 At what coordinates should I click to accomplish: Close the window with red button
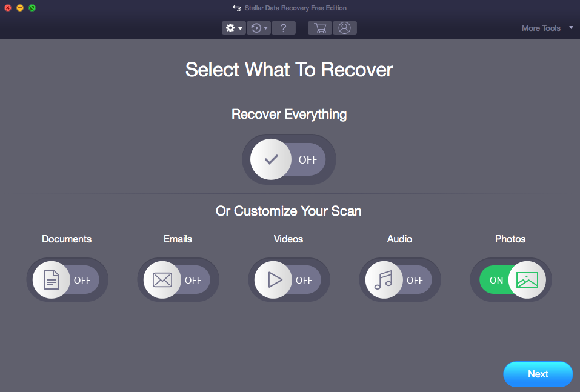coord(8,8)
